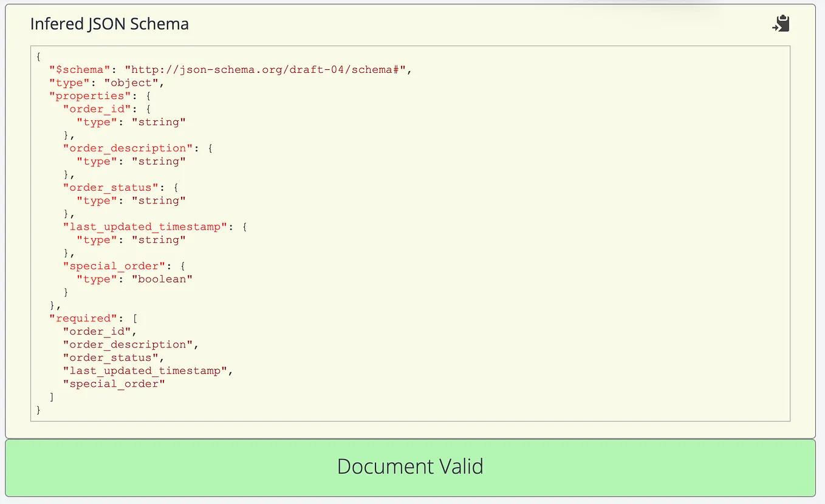Click the closing brace of the schema
Image resolution: width=825 pixels, height=504 pixels.
(38, 410)
